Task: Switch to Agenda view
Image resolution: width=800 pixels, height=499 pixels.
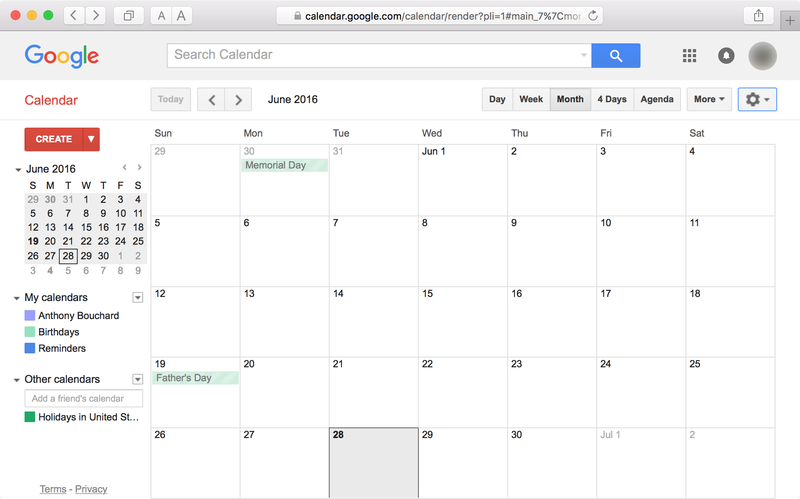Action: point(657,99)
